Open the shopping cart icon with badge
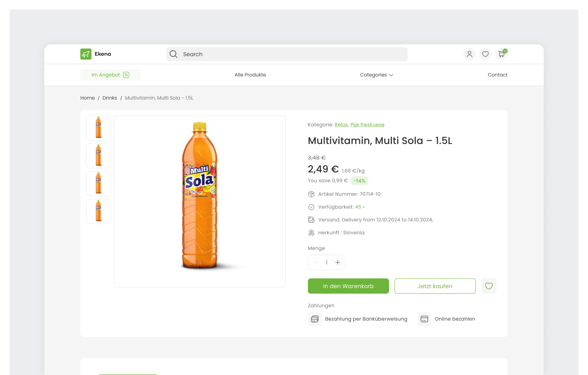Viewport: 588px width, 375px height. tap(501, 54)
